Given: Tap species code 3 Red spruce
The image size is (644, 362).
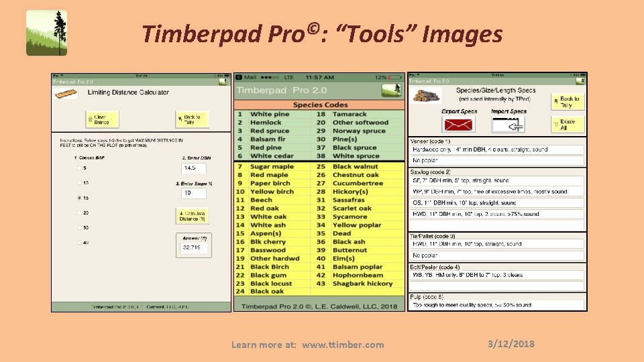Looking at the screenshot, I should pos(272,131).
